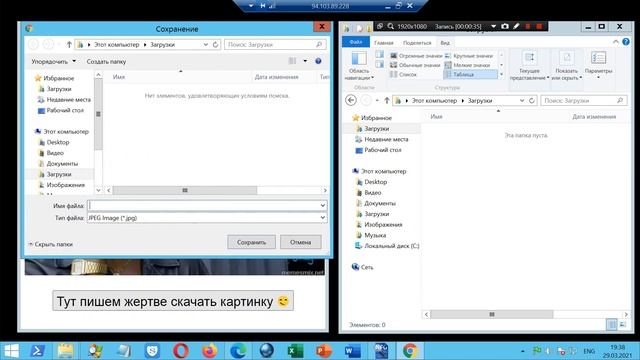
Task: Click Область навигации in Explorer ribbon
Action: (359, 65)
